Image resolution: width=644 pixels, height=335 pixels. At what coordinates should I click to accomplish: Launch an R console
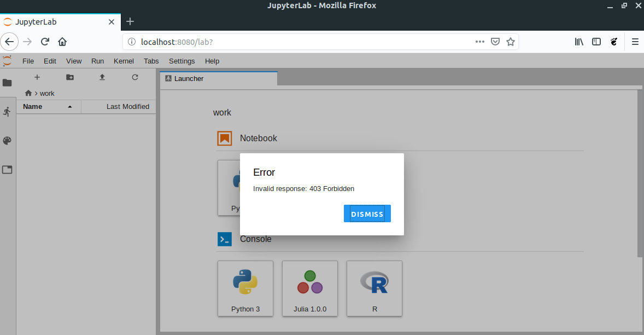coord(374,288)
